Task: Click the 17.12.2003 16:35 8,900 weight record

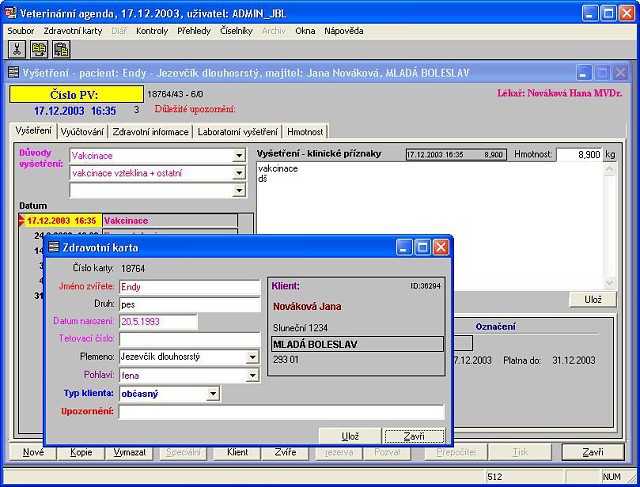Action: (456, 155)
